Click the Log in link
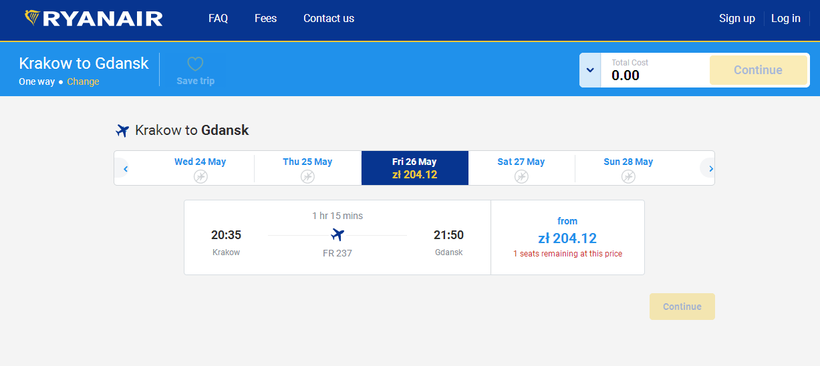 click(x=785, y=18)
